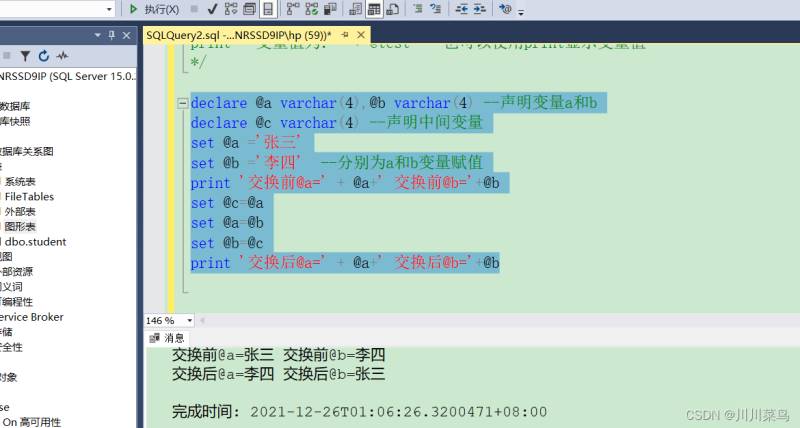Select the 据库关系图 tree node

(x=27, y=152)
